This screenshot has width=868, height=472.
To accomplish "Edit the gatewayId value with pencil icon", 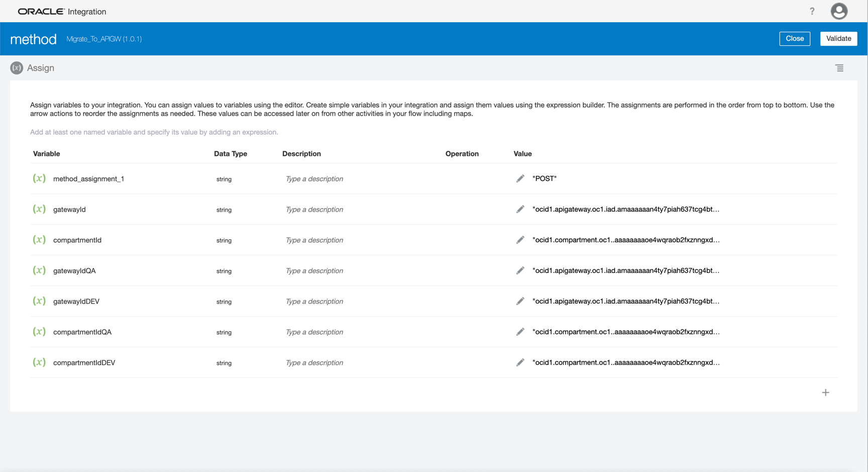I will (x=520, y=209).
